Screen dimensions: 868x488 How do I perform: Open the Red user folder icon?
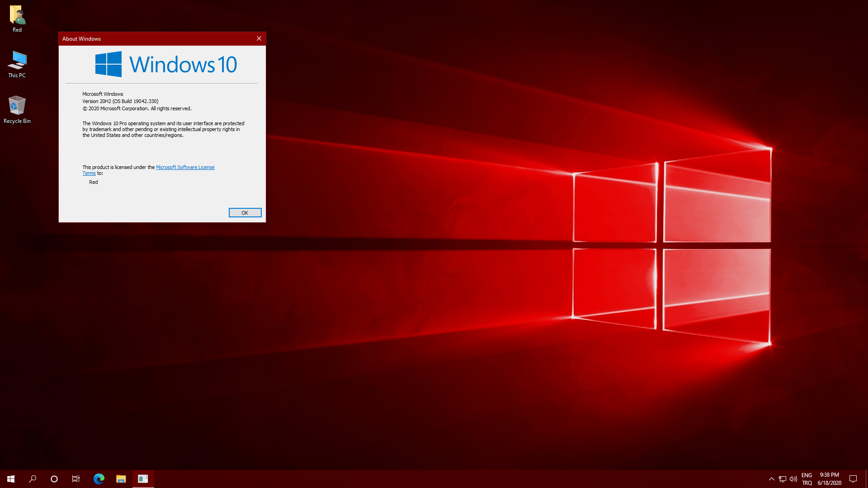click(17, 16)
